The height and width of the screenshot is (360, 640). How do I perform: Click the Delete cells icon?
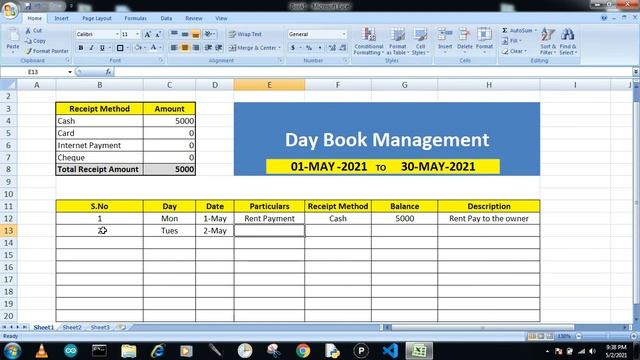coord(464,35)
